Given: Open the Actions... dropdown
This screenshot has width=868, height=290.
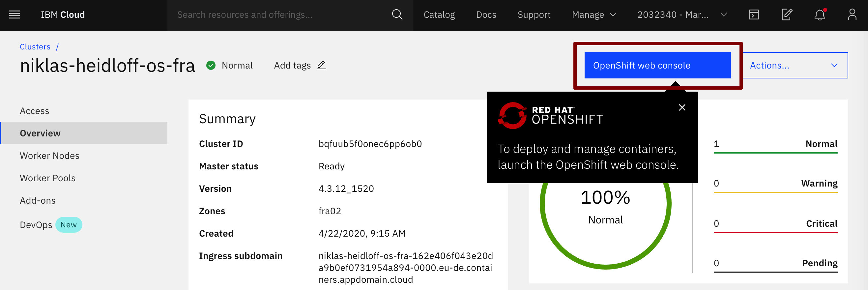Looking at the screenshot, I should click(x=795, y=65).
